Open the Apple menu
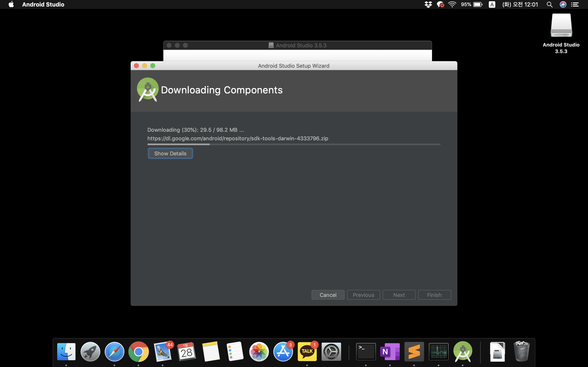 (11, 4)
